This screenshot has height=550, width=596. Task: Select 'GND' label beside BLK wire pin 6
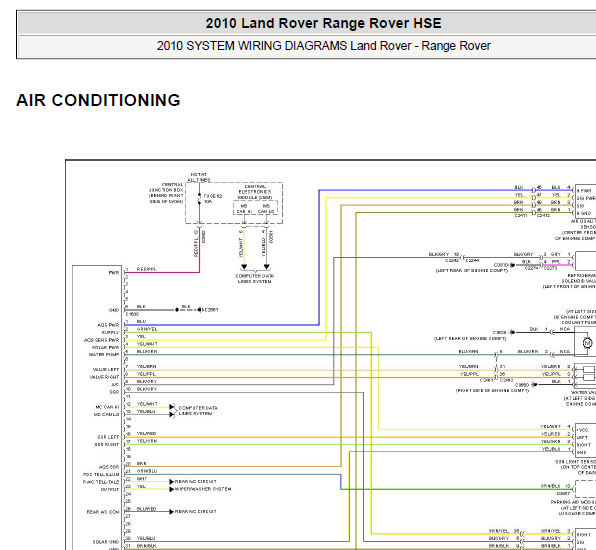(114, 310)
